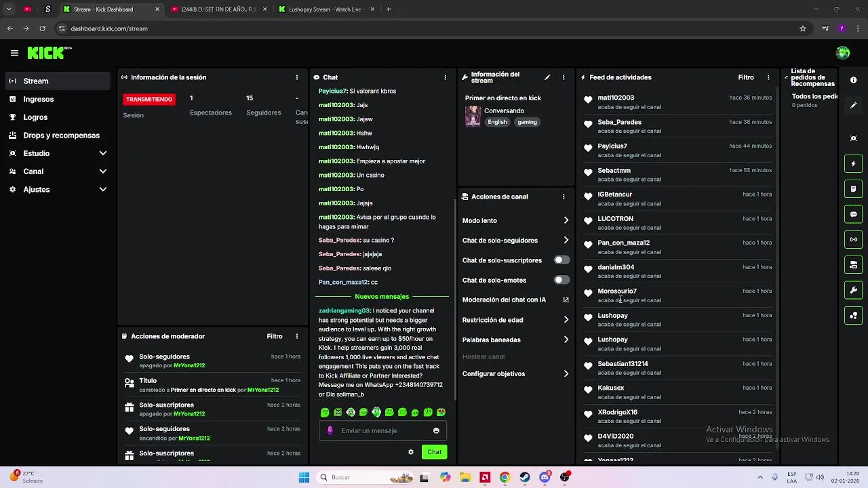
Task: Click the info icon in right toolbar
Action: click(854, 80)
